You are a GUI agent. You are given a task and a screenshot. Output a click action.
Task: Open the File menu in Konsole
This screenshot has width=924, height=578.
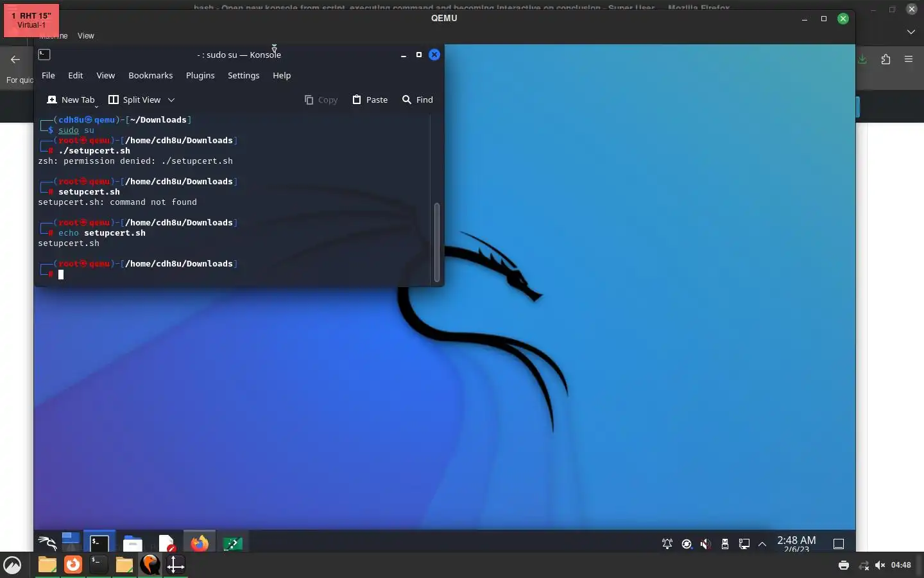coord(48,75)
